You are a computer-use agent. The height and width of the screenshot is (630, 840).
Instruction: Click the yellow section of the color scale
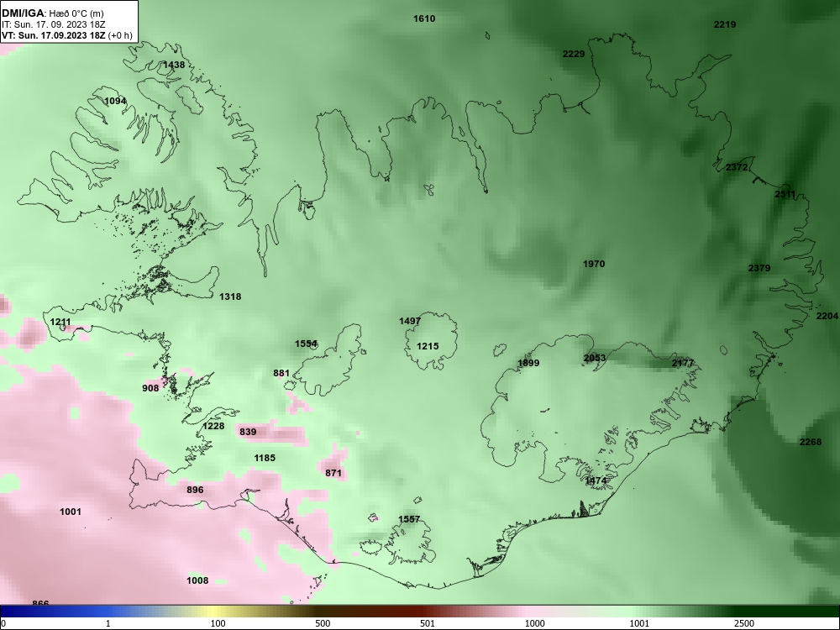pyautogui.click(x=214, y=612)
